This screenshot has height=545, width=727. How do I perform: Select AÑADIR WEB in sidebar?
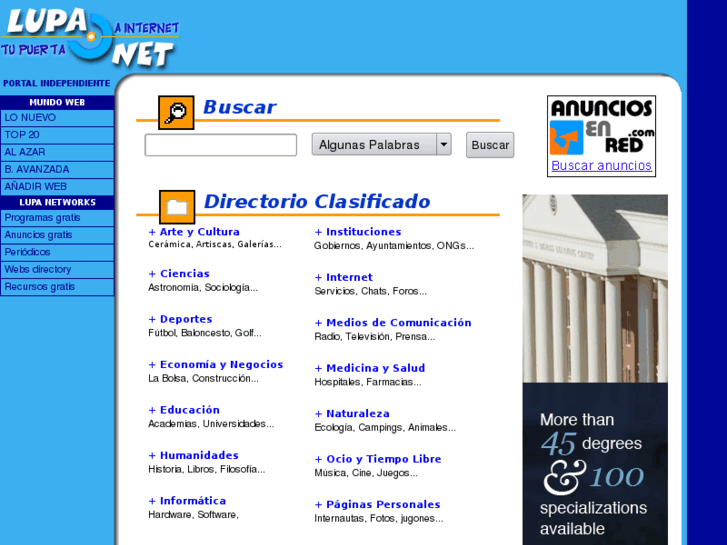[57, 186]
